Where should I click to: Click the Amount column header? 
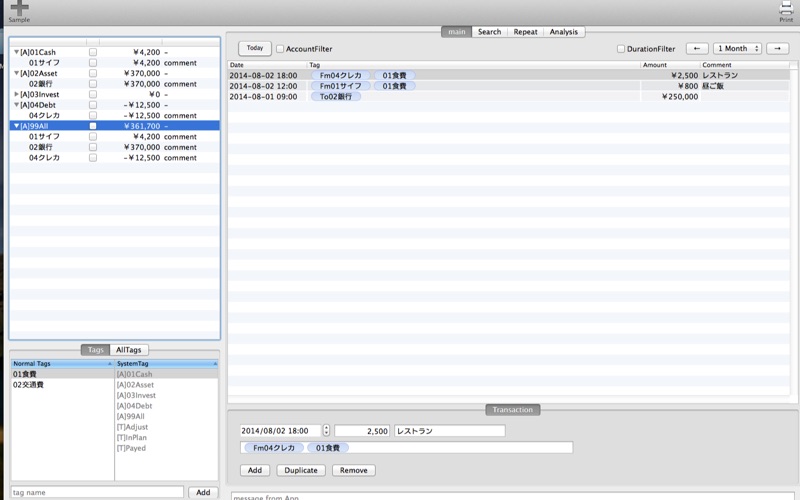(x=670, y=65)
